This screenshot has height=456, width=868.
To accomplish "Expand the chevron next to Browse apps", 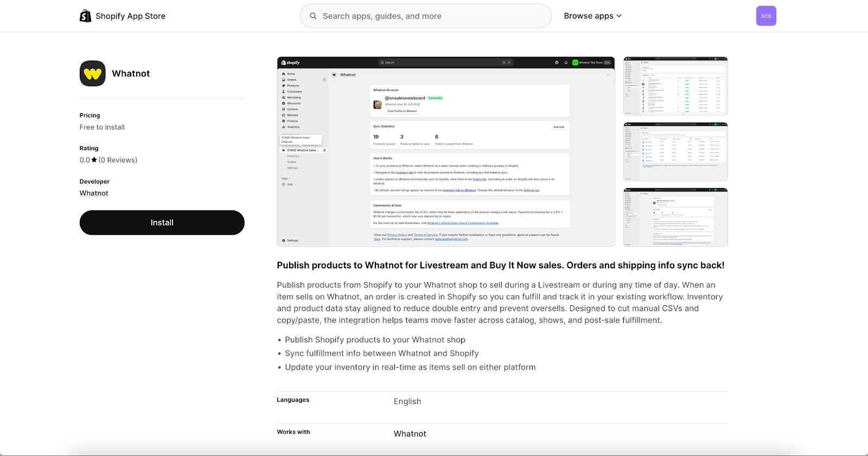I will coord(620,16).
